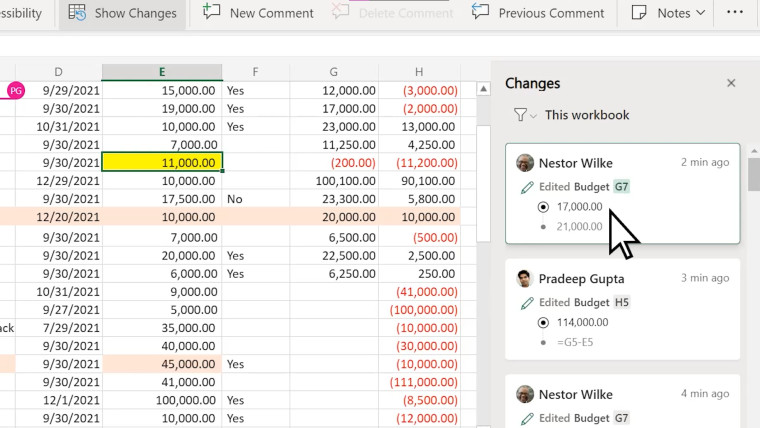This screenshot has width=760, height=428.
Task: Click the pencil edit icon in Pradeep Gupta's card
Action: [x=527, y=303]
